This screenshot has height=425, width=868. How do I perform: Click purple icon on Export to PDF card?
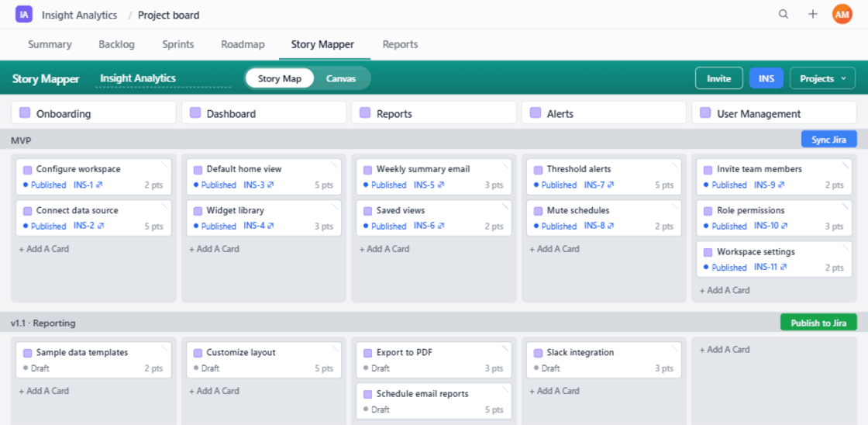(x=367, y=353)
